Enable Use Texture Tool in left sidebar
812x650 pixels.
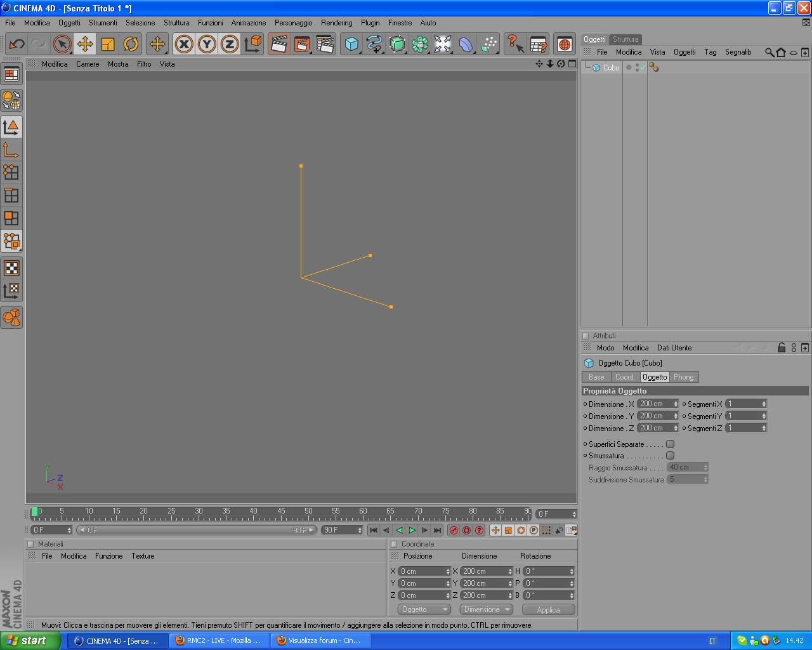click(11, 267)
